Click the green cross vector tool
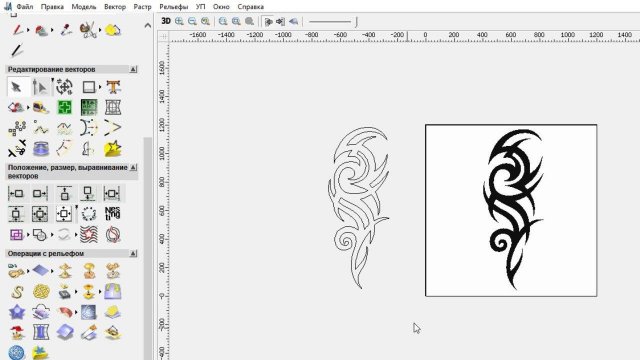Image resolution: width=640 pixels, height=360 pixels. (x=64, y=107)
